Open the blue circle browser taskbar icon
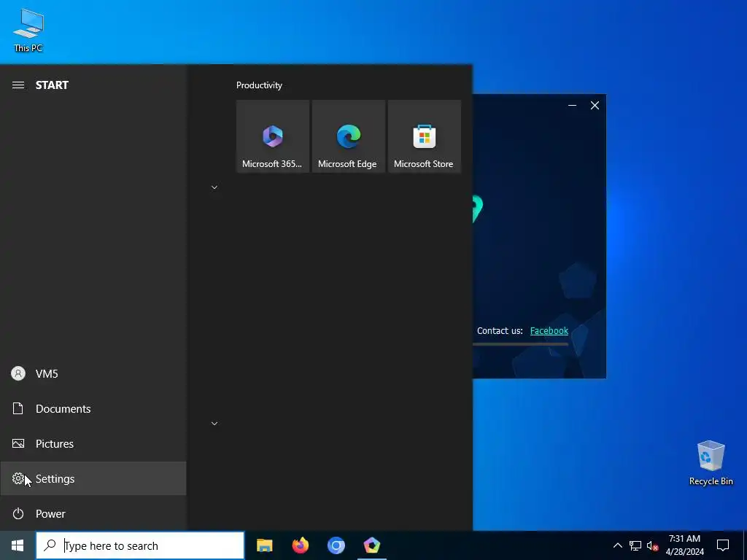 [336, 545]
